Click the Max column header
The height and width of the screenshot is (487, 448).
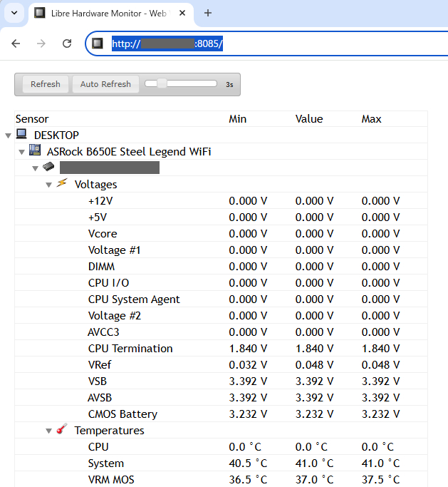371,119
